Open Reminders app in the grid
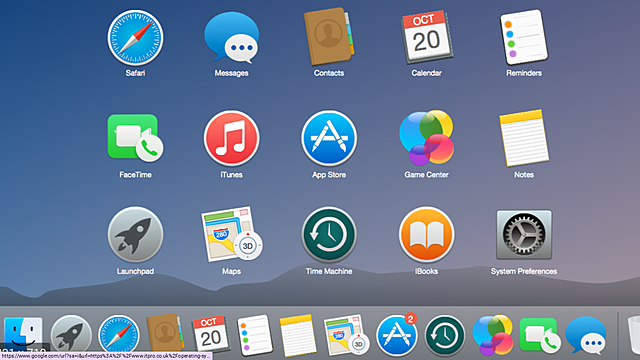Screen dimensions: 640x360 tap(524, 37)
